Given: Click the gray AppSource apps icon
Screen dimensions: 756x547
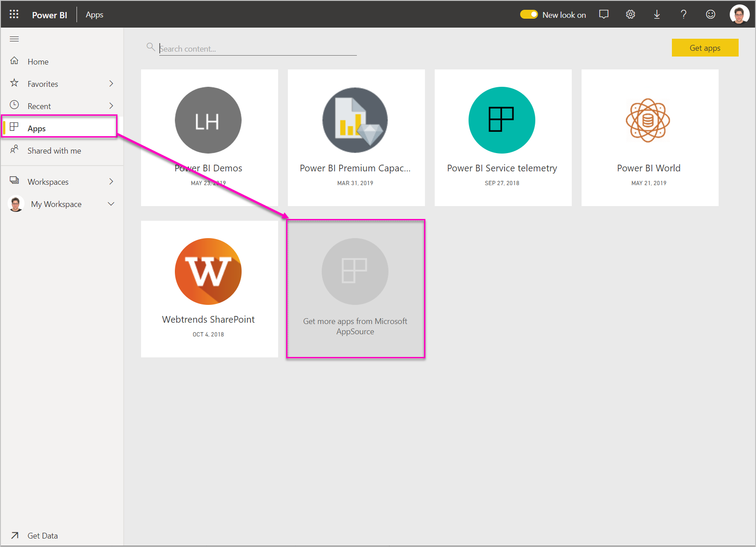Looking at the screenshot, I should 355,271.
